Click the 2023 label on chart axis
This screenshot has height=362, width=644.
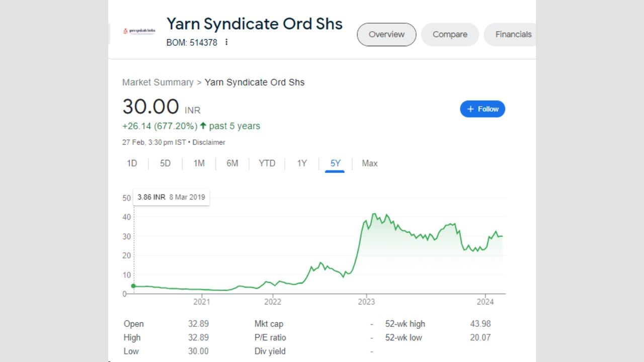click(366, 302)
